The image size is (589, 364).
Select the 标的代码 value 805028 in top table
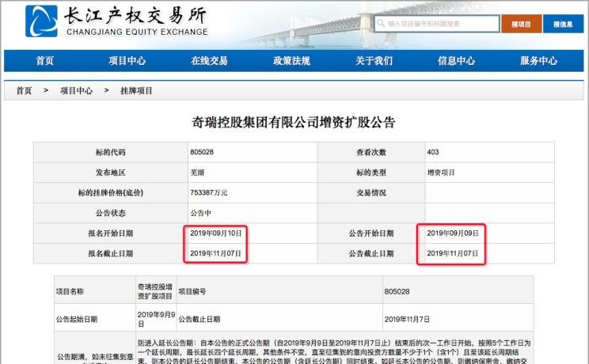click(202, 152)
